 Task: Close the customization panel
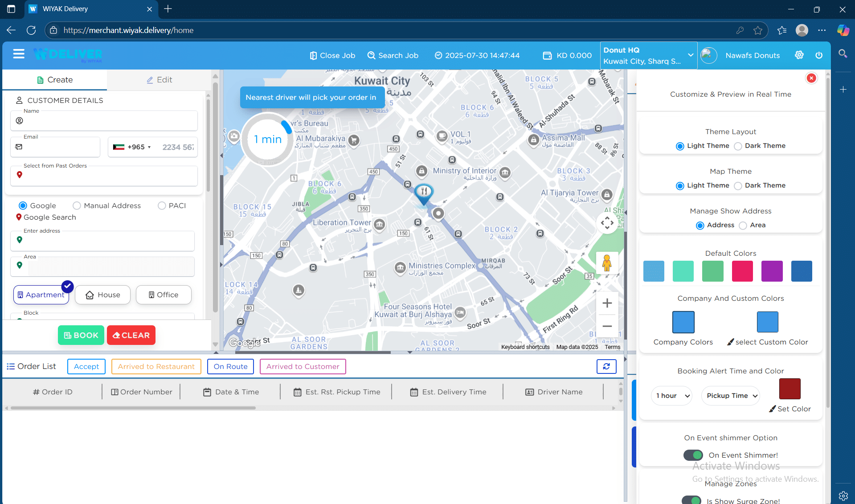(x=811, y=78)
